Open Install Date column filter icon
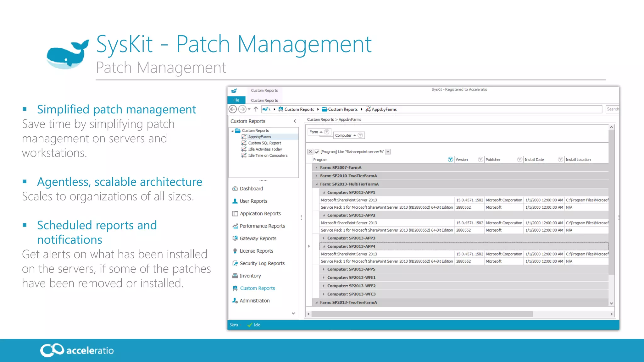Viewport: 644px width, 362px height. (x=560, y=159)
